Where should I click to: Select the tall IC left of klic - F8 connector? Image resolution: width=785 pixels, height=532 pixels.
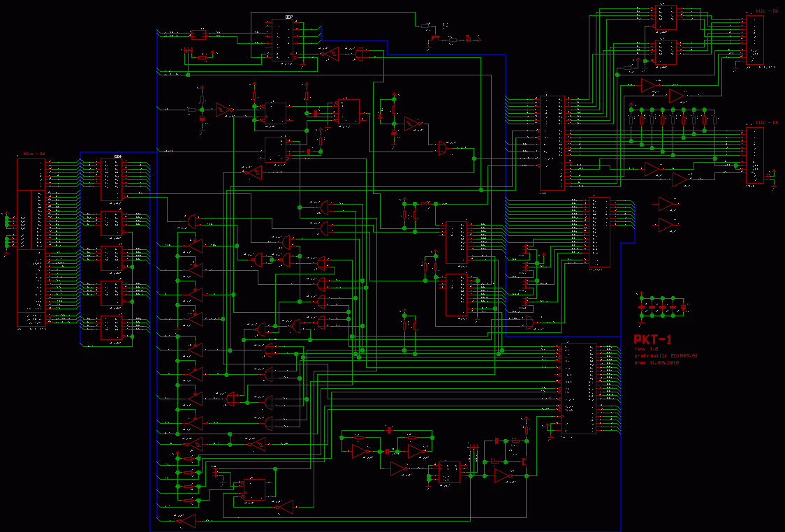pyautogui.click(x=552, y=143)
